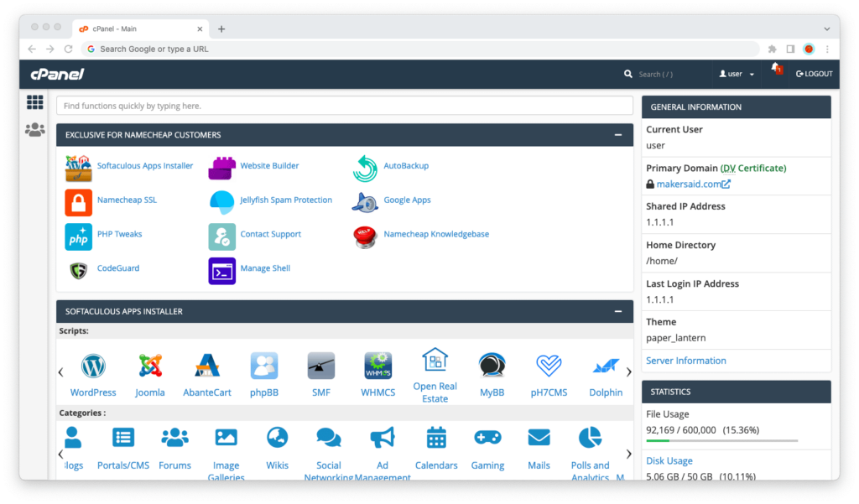
Task: Click the LOGOUT button
Action: 814,74
